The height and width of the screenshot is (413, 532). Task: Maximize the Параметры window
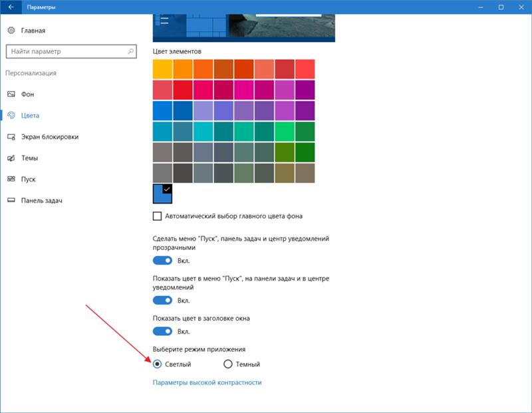501,7
